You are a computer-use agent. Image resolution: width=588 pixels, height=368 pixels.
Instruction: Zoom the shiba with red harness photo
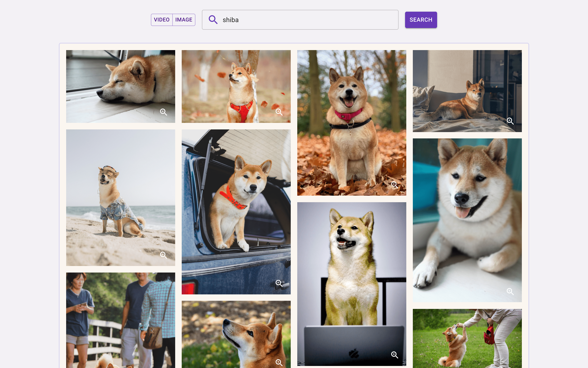tap(279, 112)
